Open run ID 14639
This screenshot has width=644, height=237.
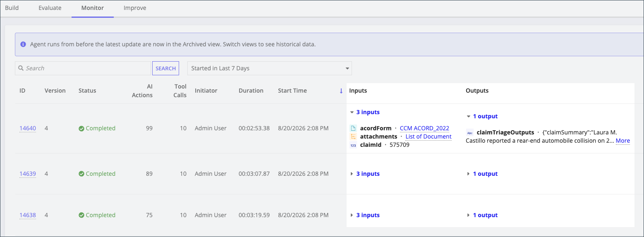pyautogui.click(x=28, y=174)
